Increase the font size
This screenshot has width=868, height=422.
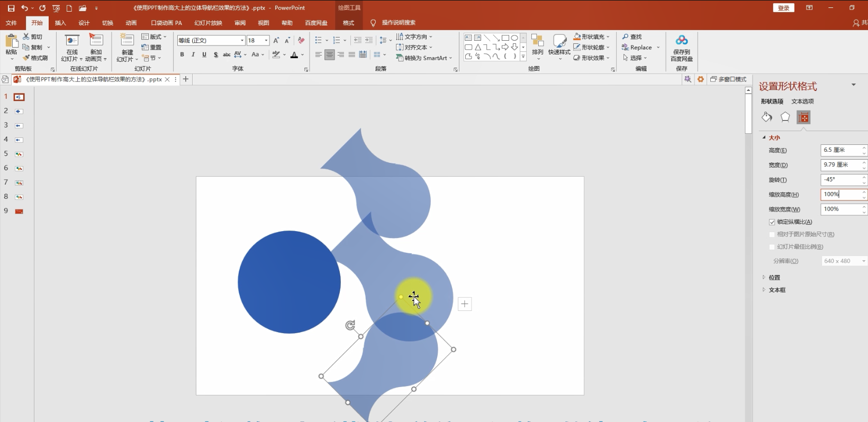pos(276,40)
